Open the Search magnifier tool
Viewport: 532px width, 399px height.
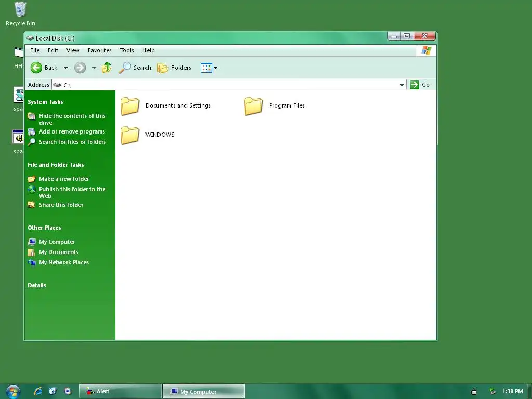click(135, 68)
